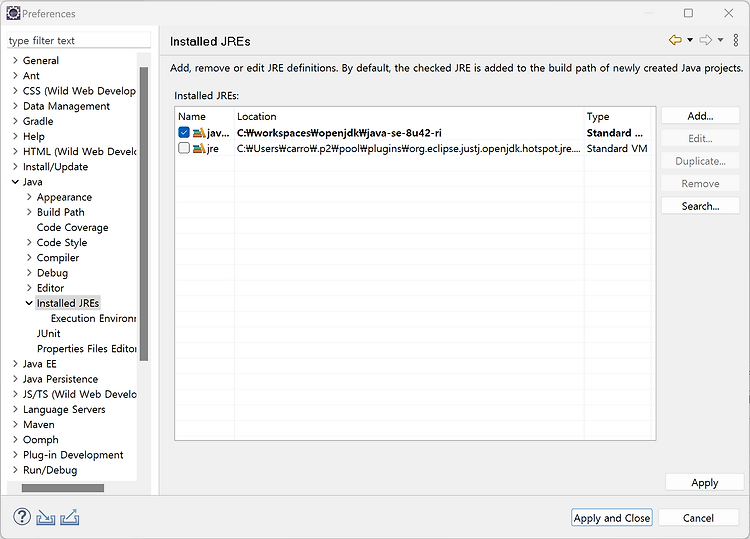
Task: Select the Oomph tree item
Action: point(41,440)
